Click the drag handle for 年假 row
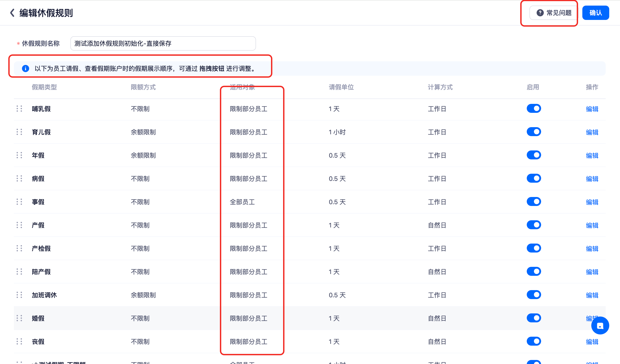This screenshot has width=620, height=364. [19, 155]
